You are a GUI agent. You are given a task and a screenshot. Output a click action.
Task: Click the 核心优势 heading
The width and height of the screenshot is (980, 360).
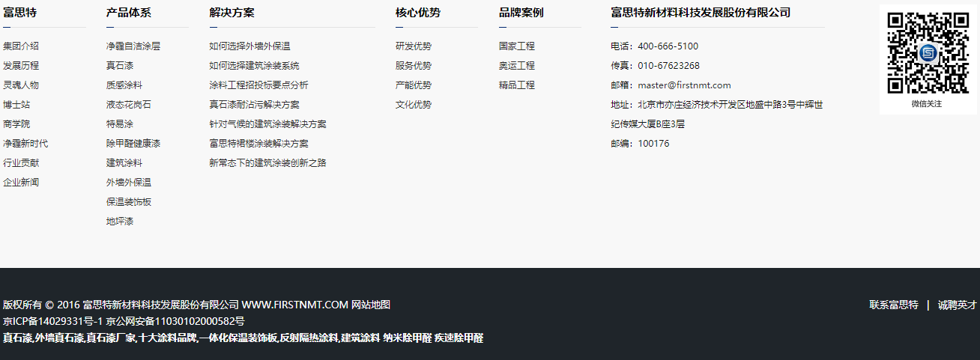[418, 13]
